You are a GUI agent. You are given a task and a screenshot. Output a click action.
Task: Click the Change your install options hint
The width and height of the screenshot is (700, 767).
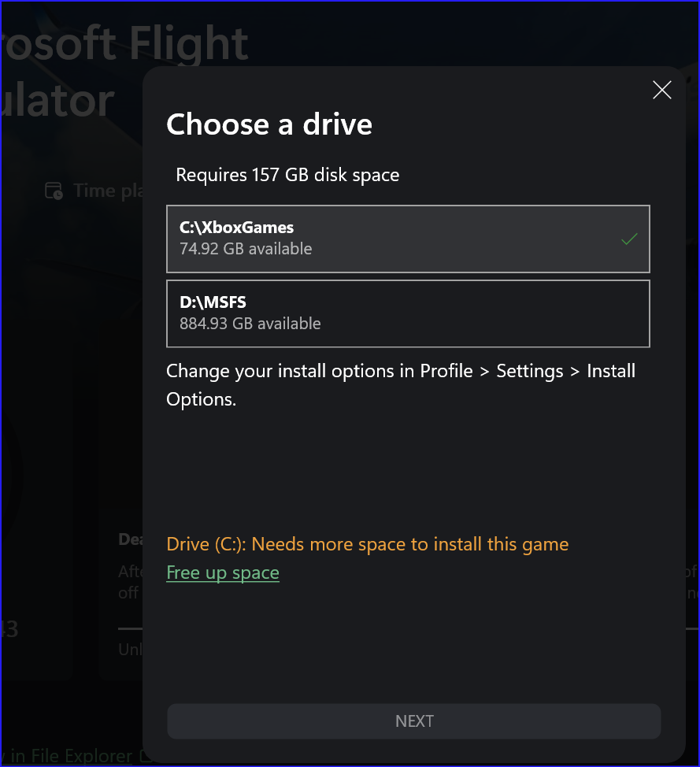click(x=401, y=385)
